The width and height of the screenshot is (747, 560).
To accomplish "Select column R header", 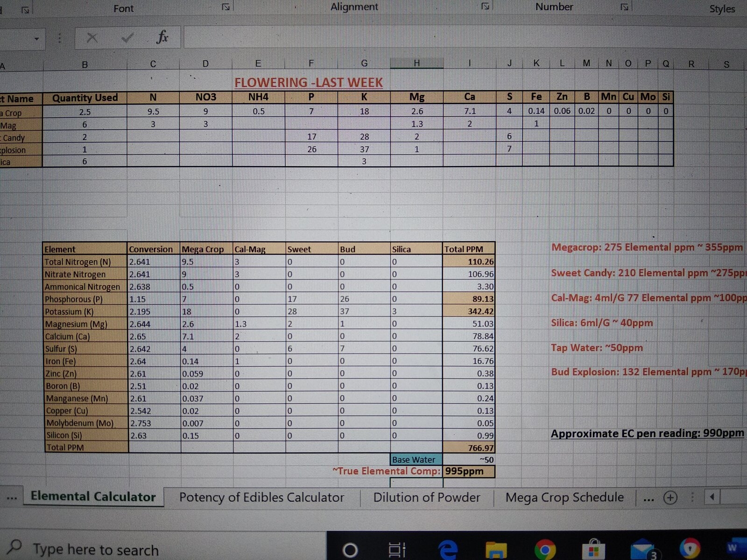I will [x=691, y=64].
